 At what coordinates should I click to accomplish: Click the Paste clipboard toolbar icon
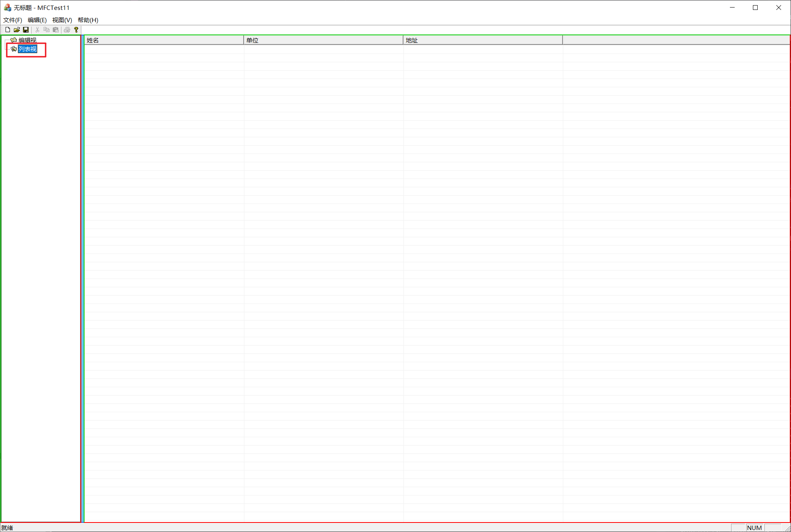pyautogui.click(x=56, y=30)
